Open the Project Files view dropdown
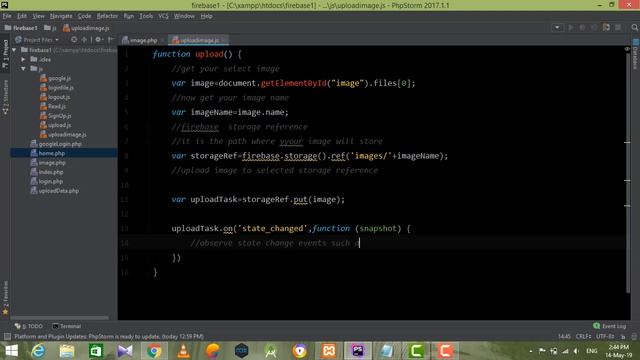Image resolution: width=640 pixels, height=360 pixels. click(x=37, y=40)
